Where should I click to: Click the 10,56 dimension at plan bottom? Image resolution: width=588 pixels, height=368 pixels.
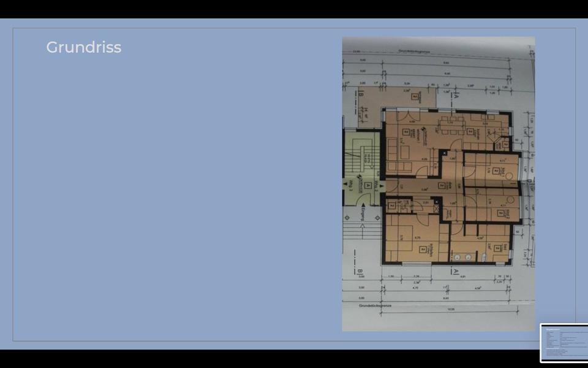(451, 310)
